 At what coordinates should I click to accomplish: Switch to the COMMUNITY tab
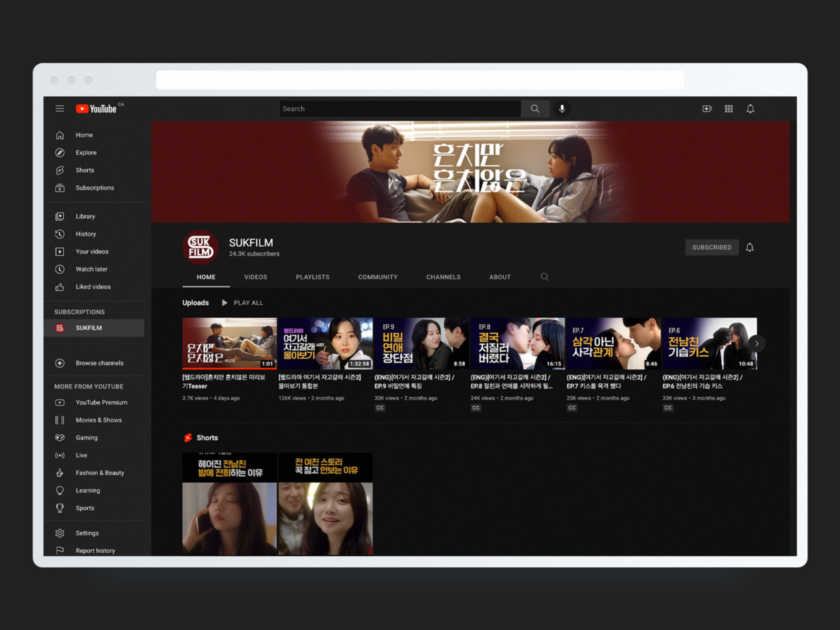pyautogui.click(x=378, y=277)
